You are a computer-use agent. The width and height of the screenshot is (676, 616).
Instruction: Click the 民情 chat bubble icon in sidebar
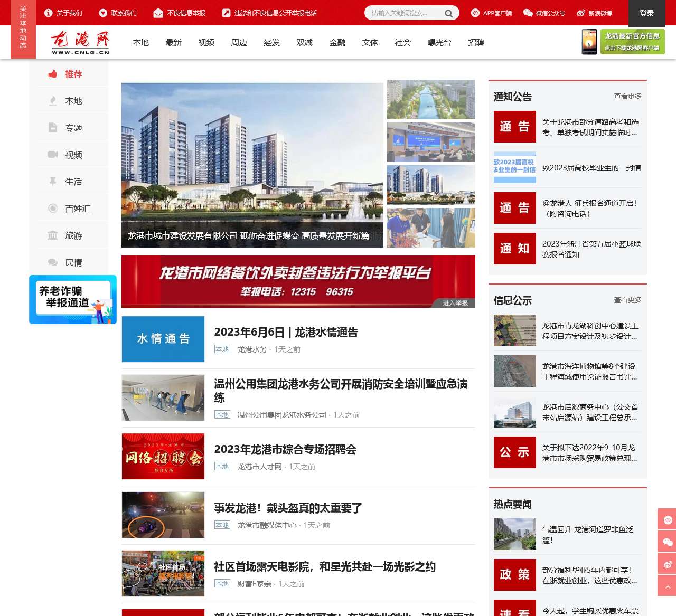point(53,262)
